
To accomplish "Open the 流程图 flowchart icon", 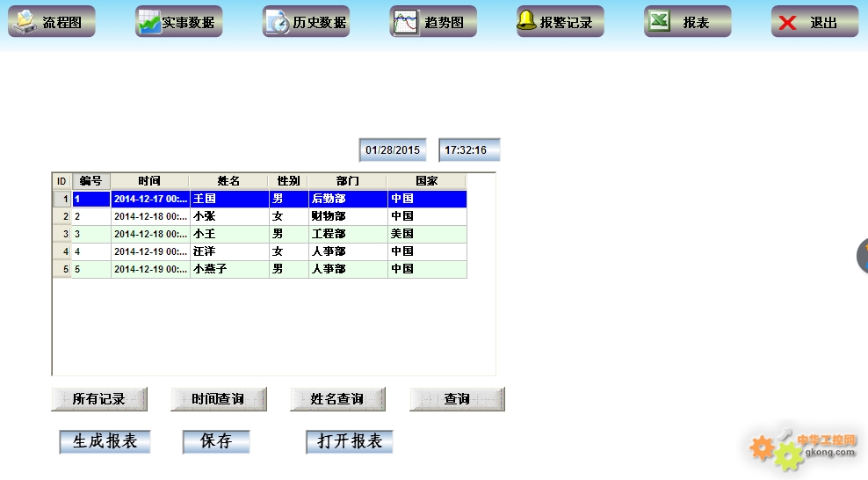I will coord(25,22).
